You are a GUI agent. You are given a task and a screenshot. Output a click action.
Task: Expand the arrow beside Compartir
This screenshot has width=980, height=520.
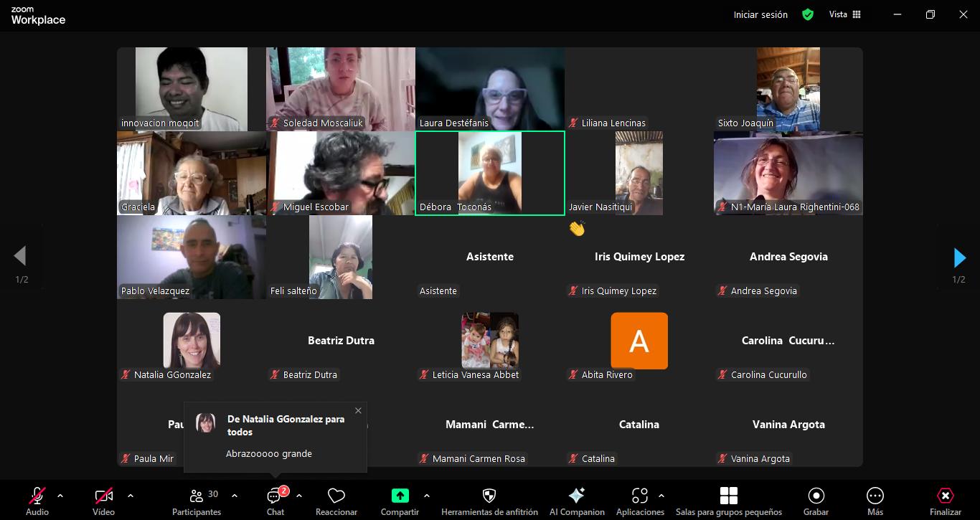(x=427, y=496)
